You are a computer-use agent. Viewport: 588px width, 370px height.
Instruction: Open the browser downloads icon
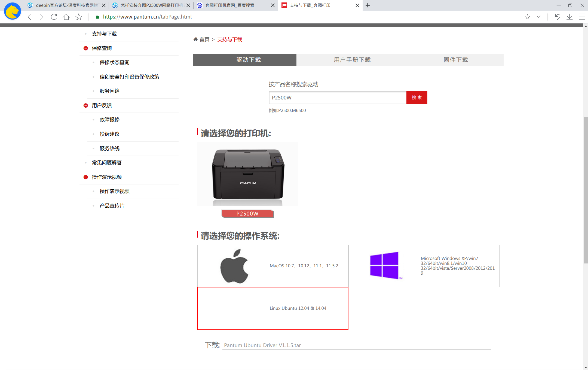coord(569,17)
